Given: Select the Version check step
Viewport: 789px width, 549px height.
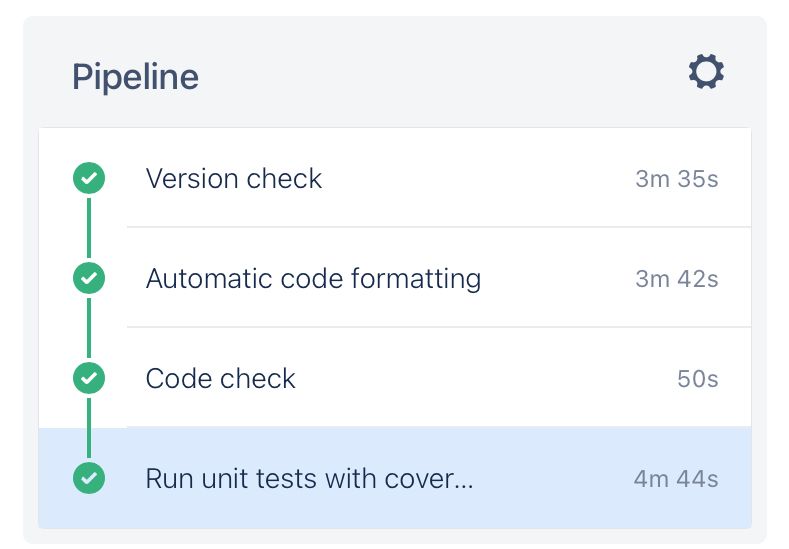Looking at the screenshot, I should (x=395, y=178).
